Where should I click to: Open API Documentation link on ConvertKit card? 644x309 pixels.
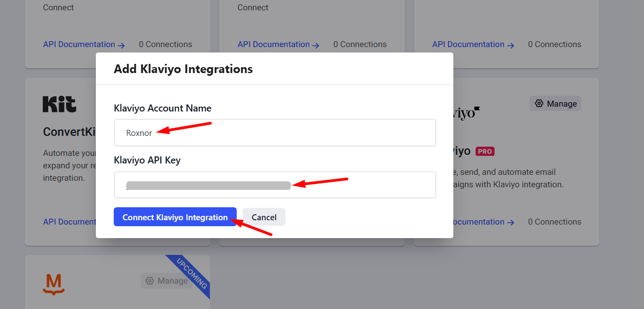[69, 221]
